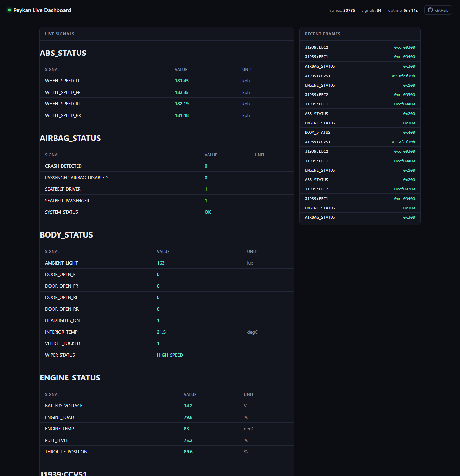Viewport: 460px width, 476px height.
Task: Click the FUEL_LEVEL value 75.2
Action: [188, 440]
